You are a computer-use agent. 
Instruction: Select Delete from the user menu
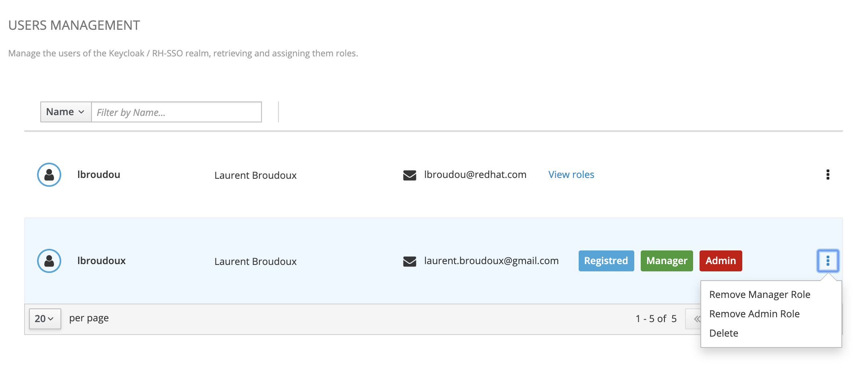point(724,333)
